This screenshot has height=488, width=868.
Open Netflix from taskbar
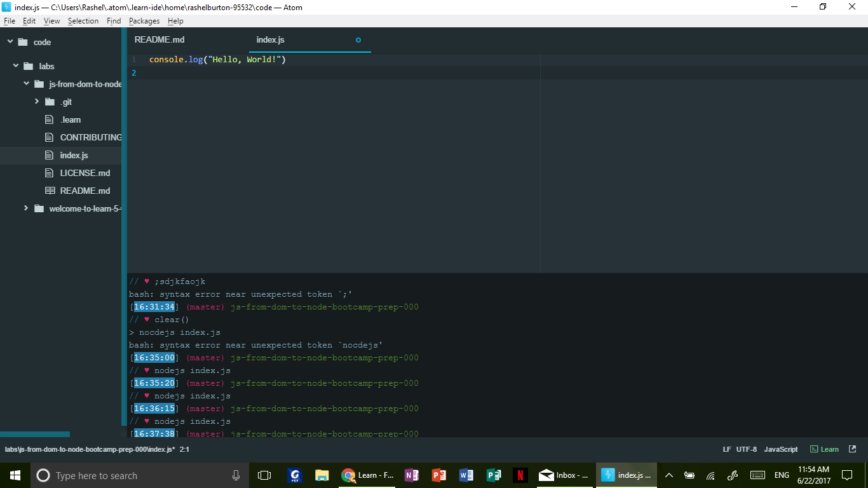(520, 475)
